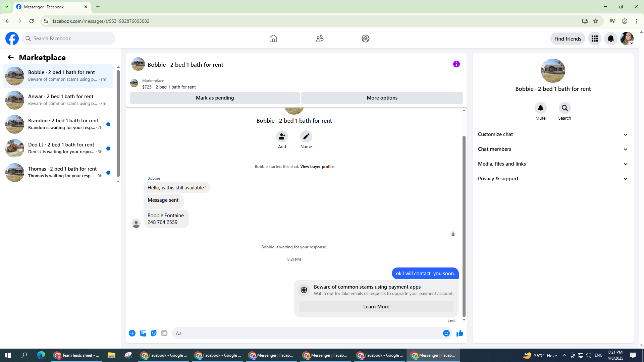Open the sticker picker icon
The width and height of the screenshot is (644, 362).
coord(154,333)
